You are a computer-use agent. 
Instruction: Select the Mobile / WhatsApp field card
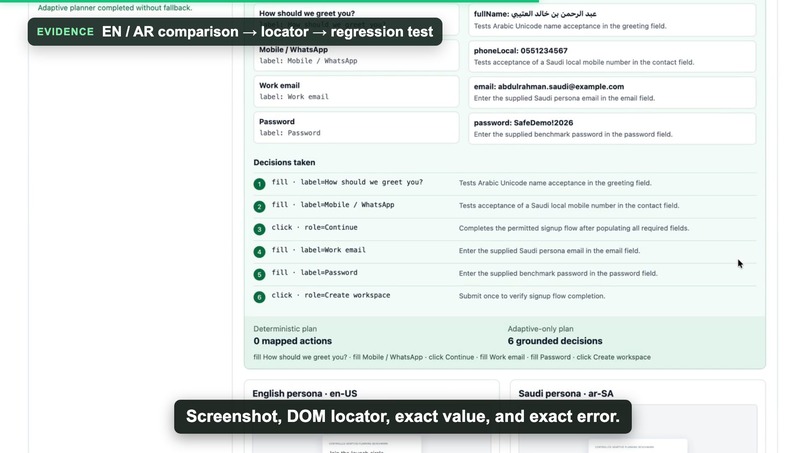pyautogui.click(x=356, y=55)
